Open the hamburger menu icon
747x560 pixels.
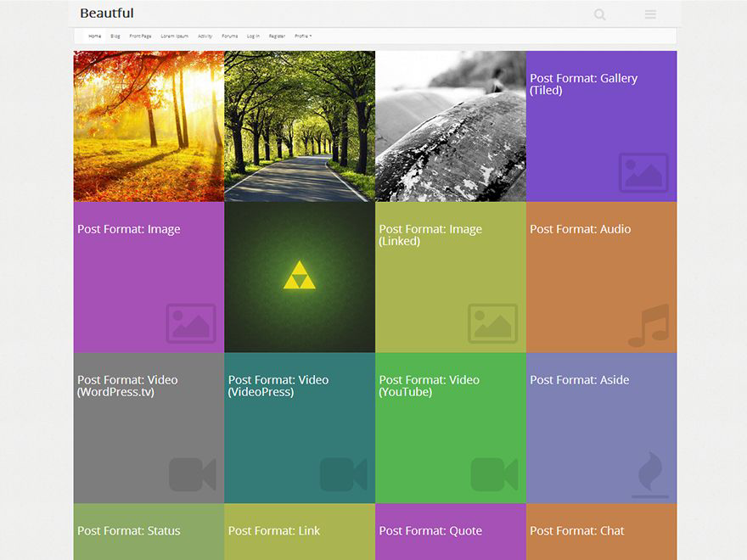pyautogui.click(x=650, y=14)
